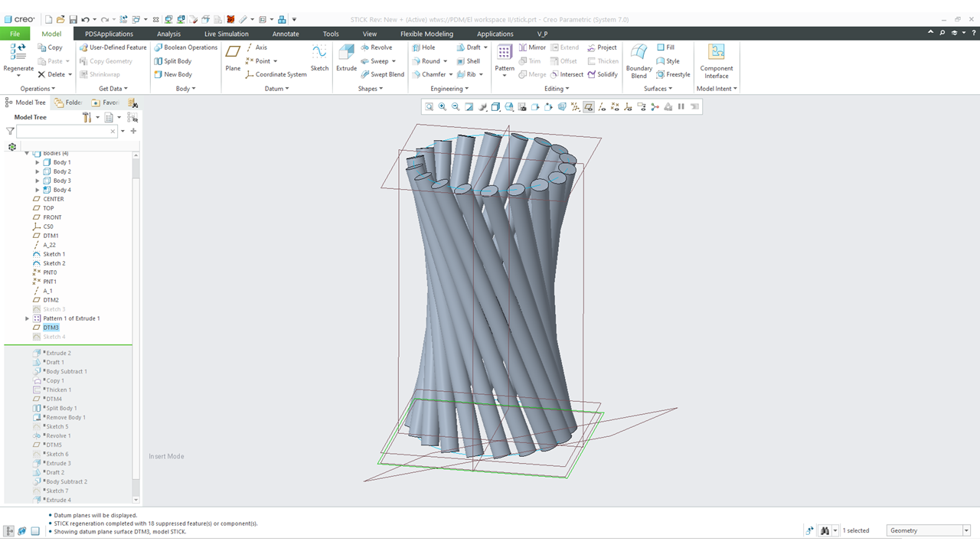Open the PDSApplications tab
The height and width of the screenshot is (551, 980).
[x=109, y=34]
